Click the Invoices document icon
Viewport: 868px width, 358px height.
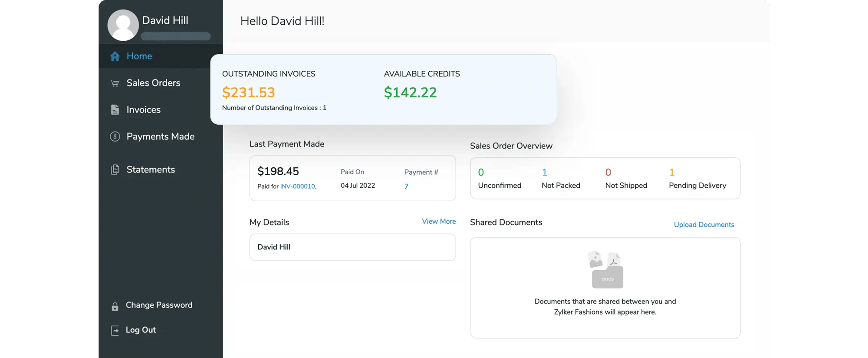tap(115, 110)
